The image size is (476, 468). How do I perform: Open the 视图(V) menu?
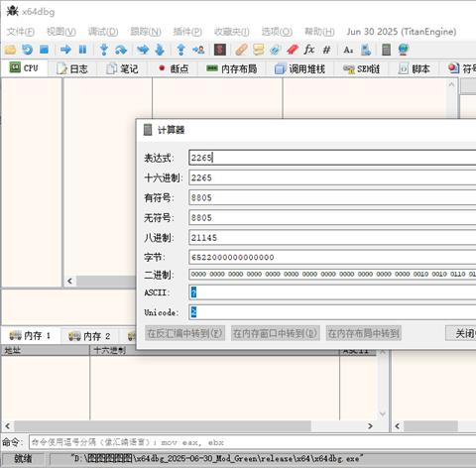click(61, 32)
